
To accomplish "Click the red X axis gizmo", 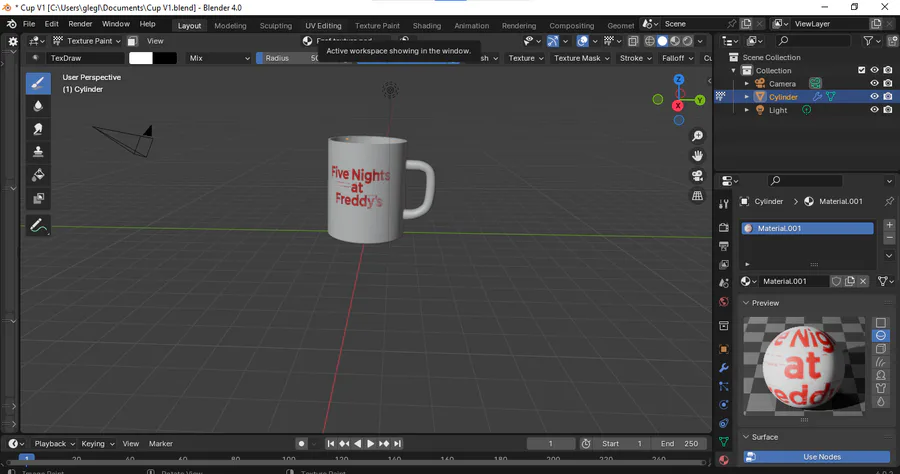I will pos(678,106).
